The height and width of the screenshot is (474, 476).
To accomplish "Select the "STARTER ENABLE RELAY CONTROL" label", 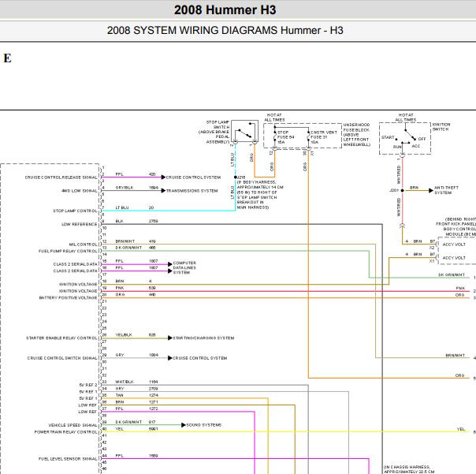I will point(62,338).
